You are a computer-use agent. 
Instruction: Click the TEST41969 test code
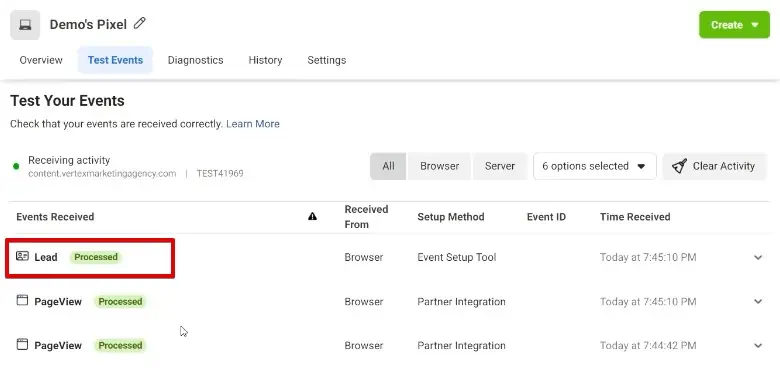(x=220, y=174)
